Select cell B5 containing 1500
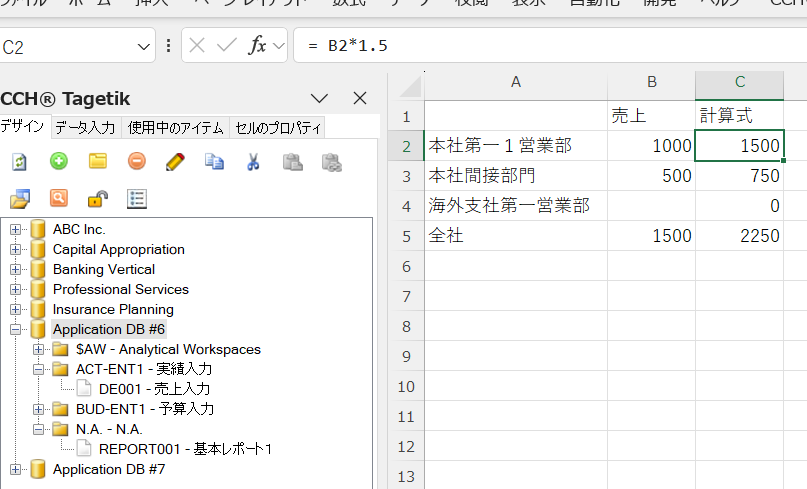The height and width of the screenshot is (489, 807). [651, 236]
